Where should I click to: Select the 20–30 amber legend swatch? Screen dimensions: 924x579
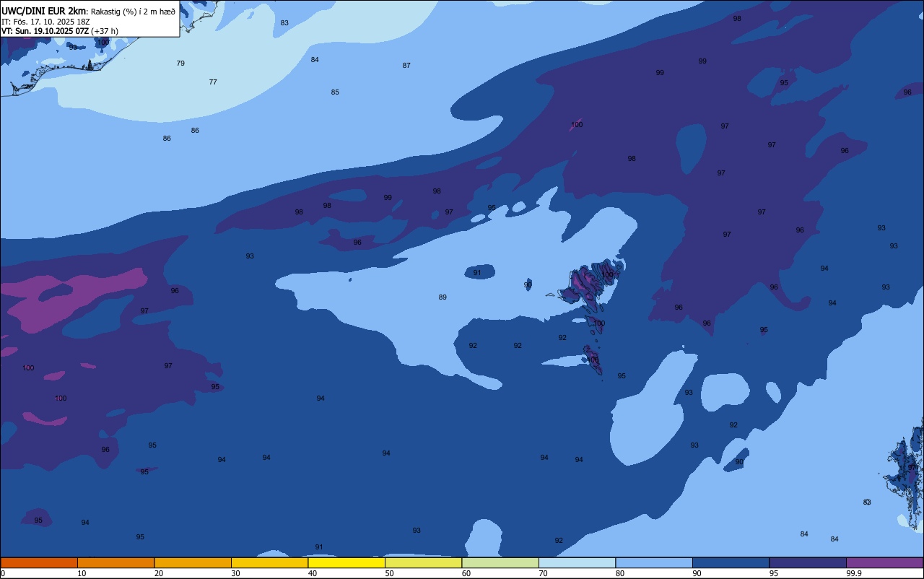[x=193, y=562]
